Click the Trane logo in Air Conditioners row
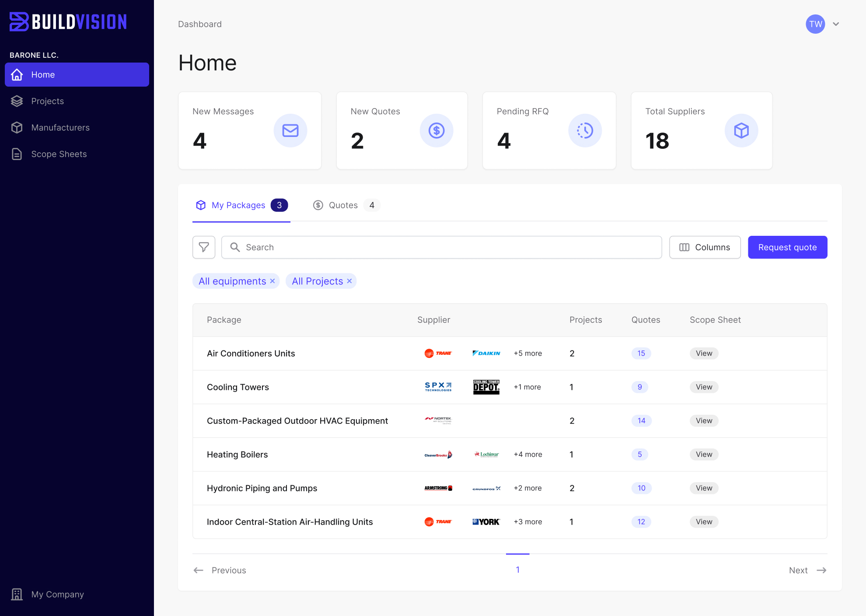Screen dimensions: 866x616 pyautogui.click(x=438, y=353)
